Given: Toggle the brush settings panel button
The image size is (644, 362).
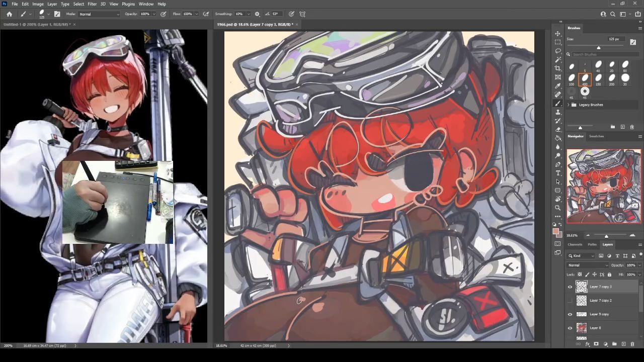Looking at the screenshot, I should point(57,14).
